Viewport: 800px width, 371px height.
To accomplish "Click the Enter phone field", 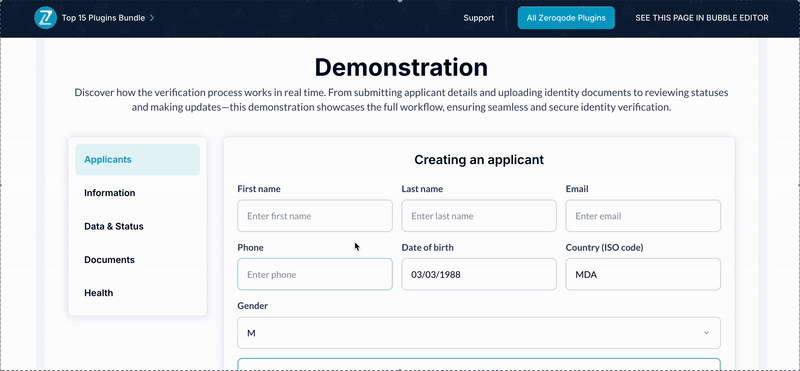I will [x=315, y=275].
